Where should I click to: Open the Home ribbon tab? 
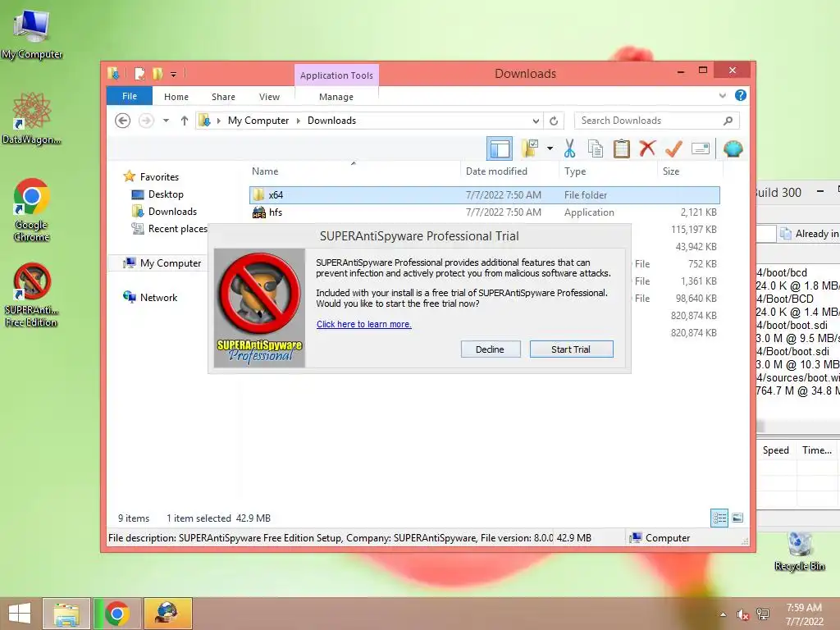[x=176, y=97]
